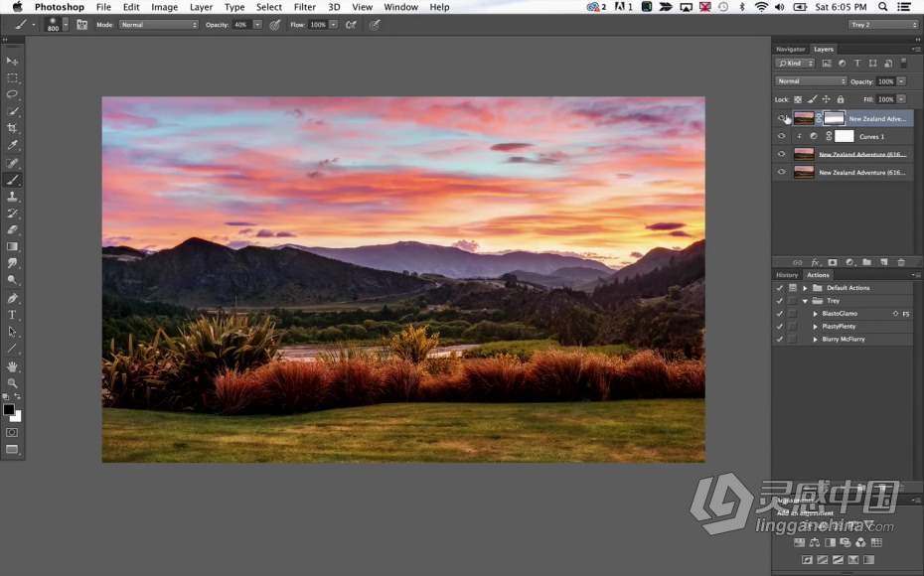Image resolution: width=924 pixels, height=576 pixels.
Task: Select the Clone Stamp tool
Action: pos(12,197)
